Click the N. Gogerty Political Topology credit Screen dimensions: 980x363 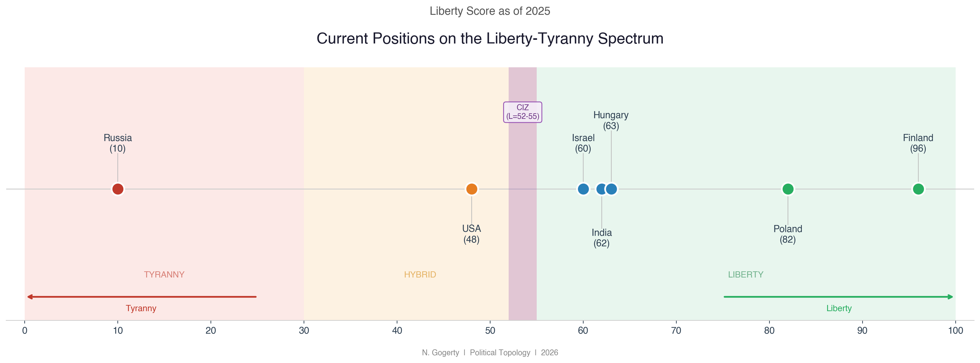[490, 352]
